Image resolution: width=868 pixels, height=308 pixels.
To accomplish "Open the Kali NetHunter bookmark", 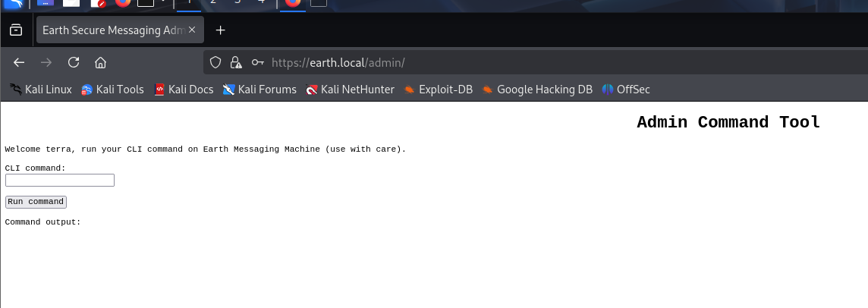I will tap(350, 90).
